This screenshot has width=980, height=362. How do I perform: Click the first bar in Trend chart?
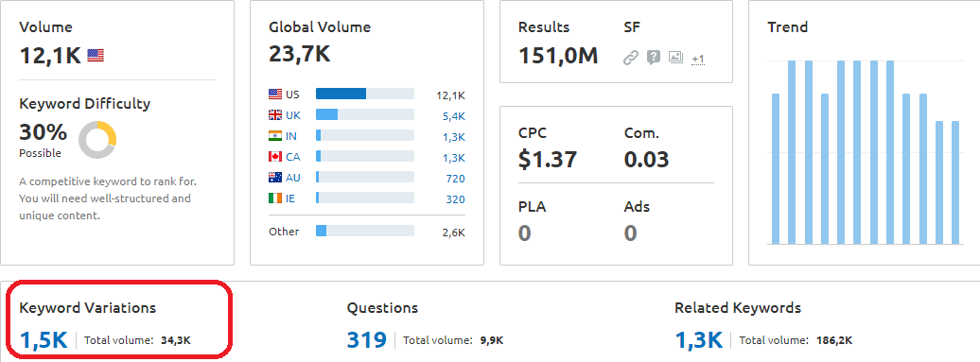coord(776,169)
